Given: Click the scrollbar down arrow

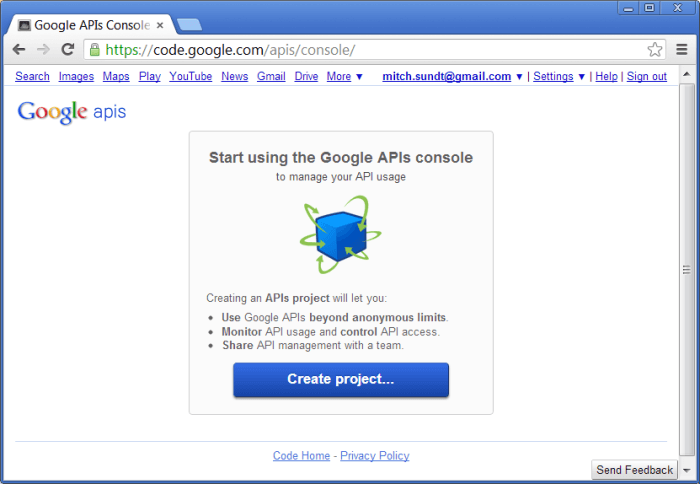Looking at the screenshot, I should click(x=687, y=471).
